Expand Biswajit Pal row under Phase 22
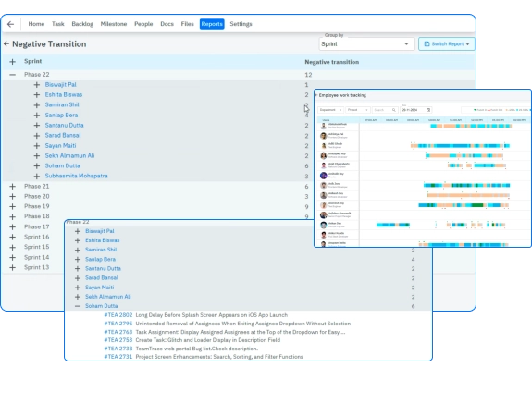The width and height of the screenshot is (532, 416). (37, 85)
